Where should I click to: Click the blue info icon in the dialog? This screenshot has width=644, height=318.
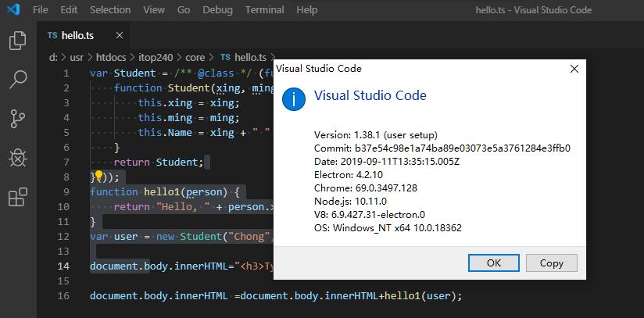(x=294, y=99)
